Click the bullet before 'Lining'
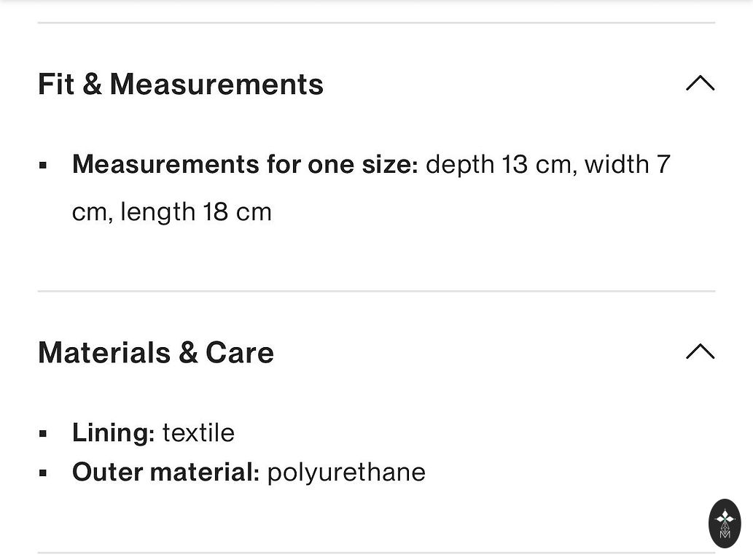The image size is (753, 560). click(x=43, y=434)
